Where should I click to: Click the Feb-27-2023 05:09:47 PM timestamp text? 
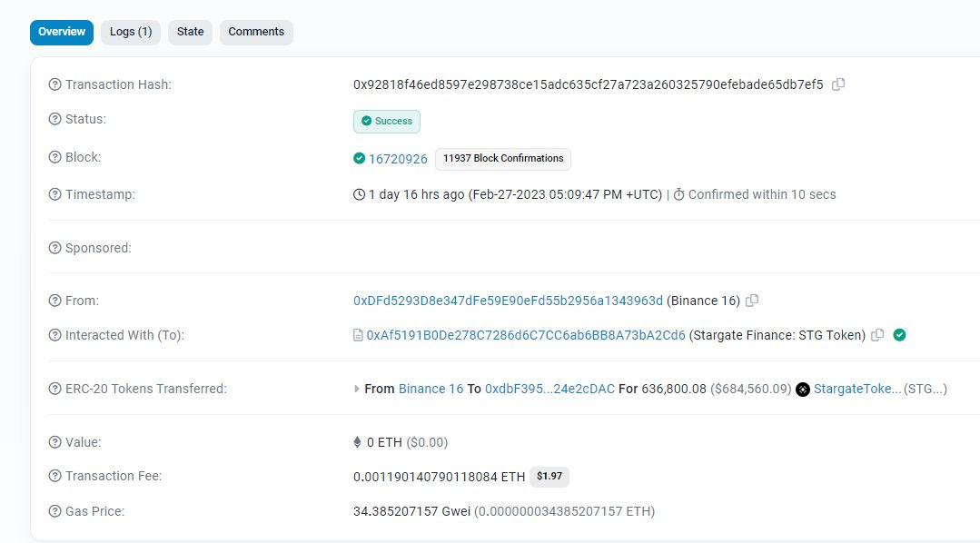[x=565, y=194]
